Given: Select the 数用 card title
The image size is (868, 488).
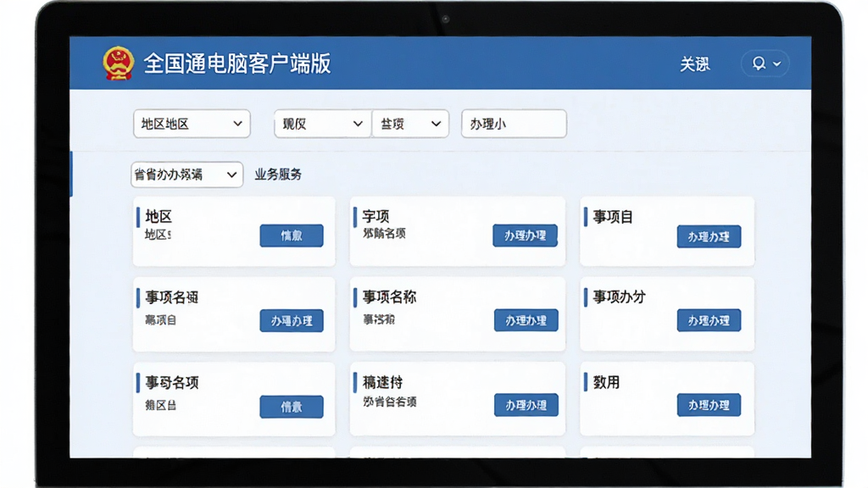Looking at the screenshot, I should tap(606, 382).
